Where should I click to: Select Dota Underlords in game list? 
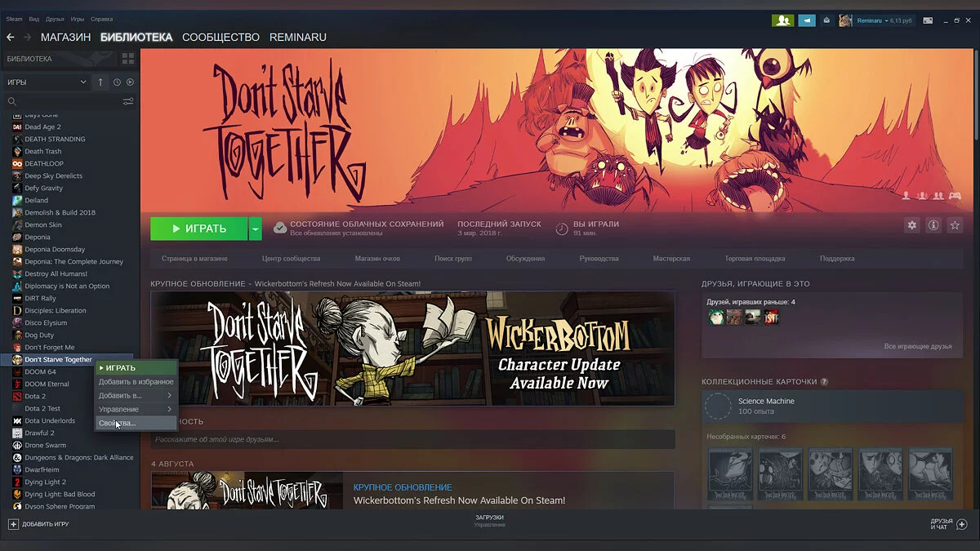point(49,420)
